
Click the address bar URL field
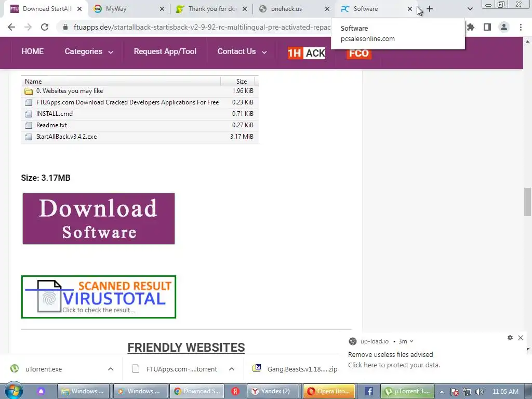coord(202,27)
